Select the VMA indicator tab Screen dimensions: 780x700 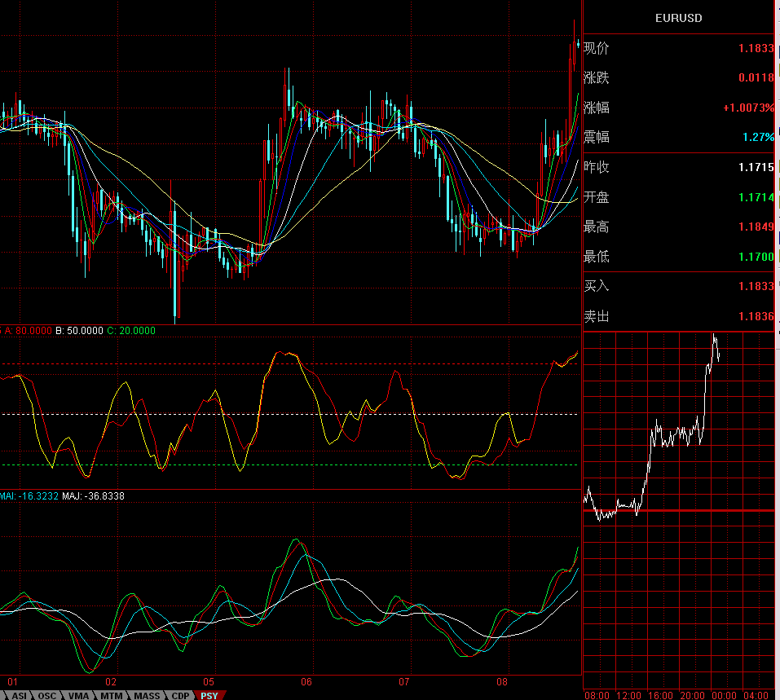[79, 695]
